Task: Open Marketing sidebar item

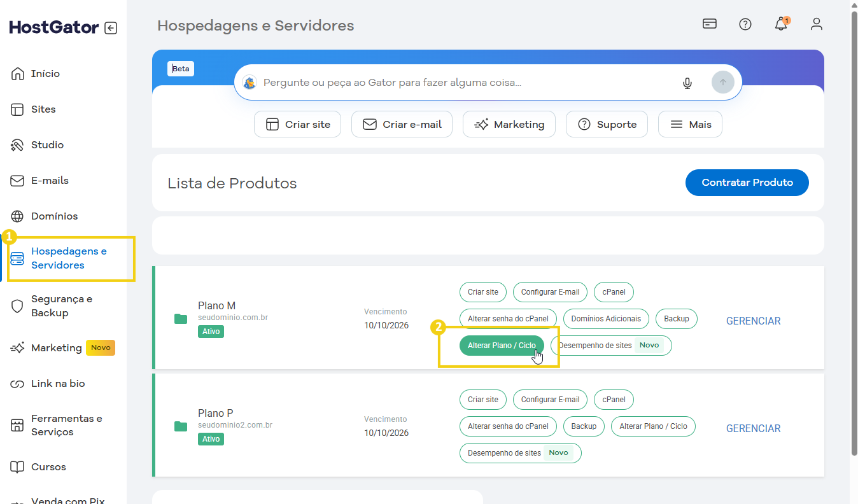Action: [x=64, y=348]
